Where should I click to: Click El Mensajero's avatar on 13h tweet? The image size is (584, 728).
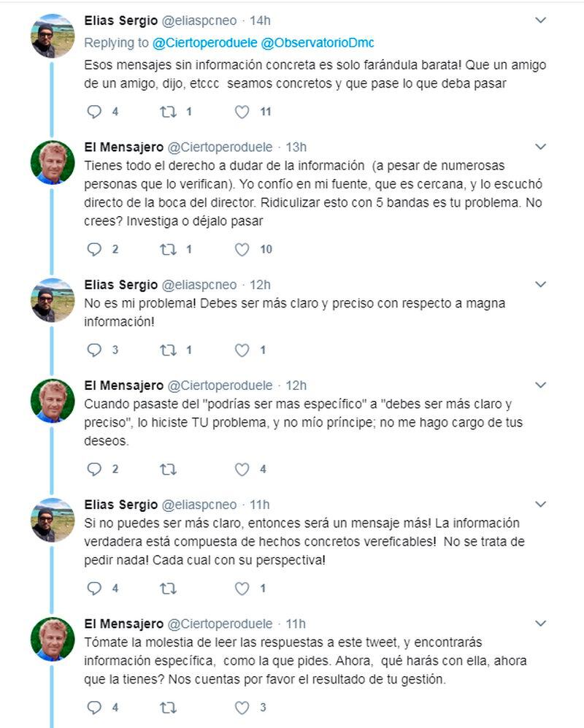click(x=53, y=163)
